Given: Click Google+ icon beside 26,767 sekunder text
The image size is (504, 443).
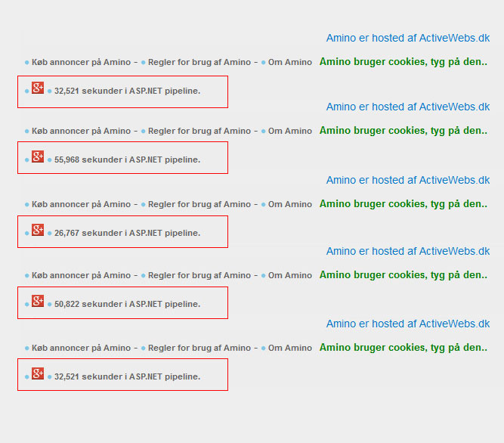Looking at the screenshot, I should [x=38, y=230].
